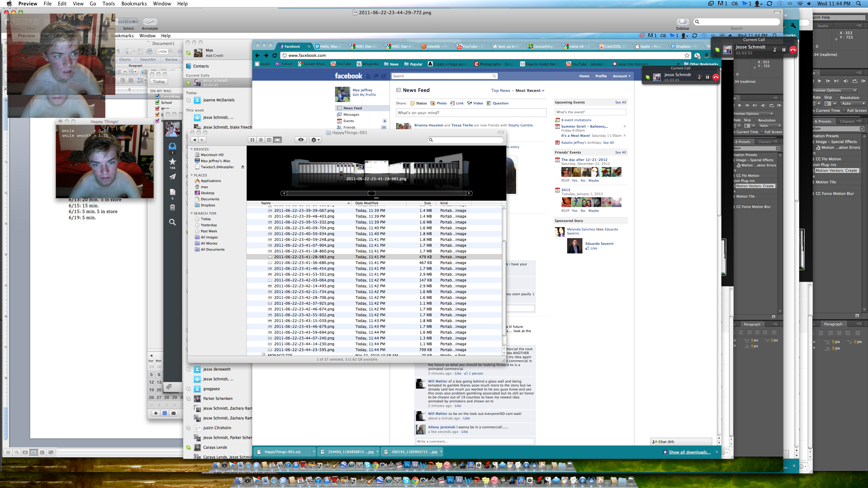Click the Today button in iCal

click(x=159, y=82)
